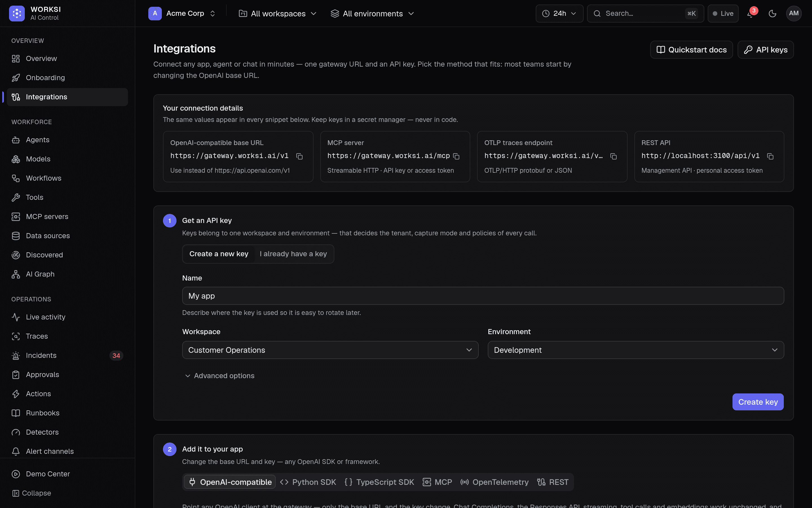Select I already have a key
Screen dimensions: 812x508
293,254
